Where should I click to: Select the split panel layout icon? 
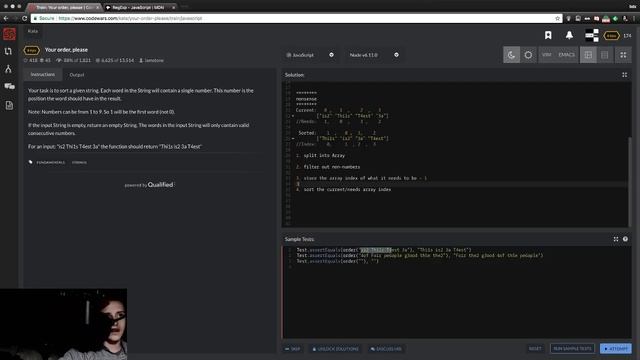click(x=588, y=55)
